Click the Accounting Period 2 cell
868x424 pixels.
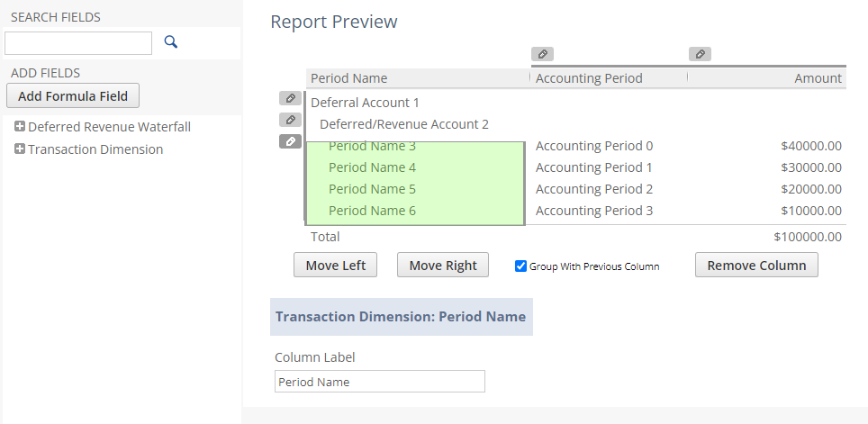click(594, 189)
